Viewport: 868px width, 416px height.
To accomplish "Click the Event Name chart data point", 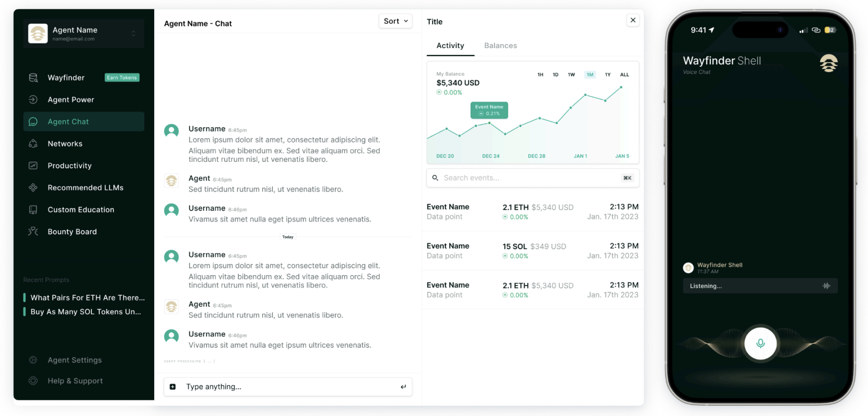I will coord(489,123).
